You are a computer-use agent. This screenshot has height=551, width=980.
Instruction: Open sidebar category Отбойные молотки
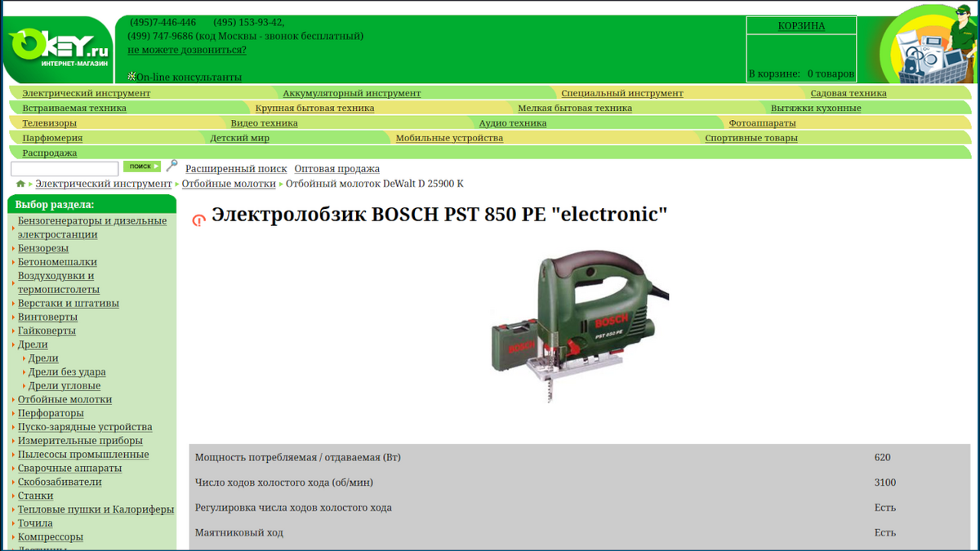(x=65, y=399)
